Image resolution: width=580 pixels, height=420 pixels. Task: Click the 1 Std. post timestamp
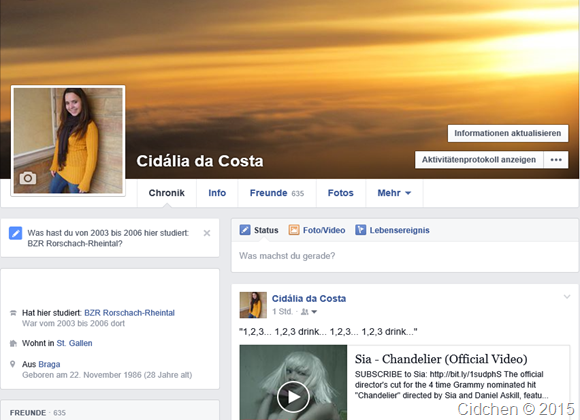(x=282, y=312)
